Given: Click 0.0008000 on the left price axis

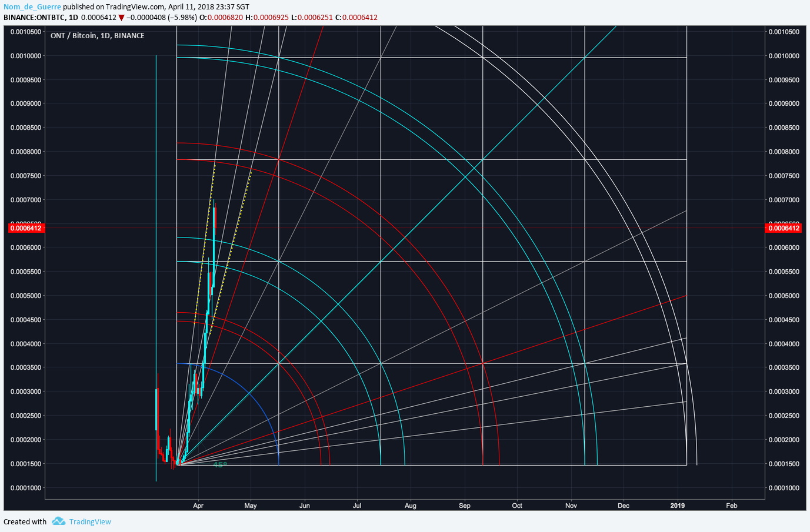Looking at the screenshot, I should 26,152.
